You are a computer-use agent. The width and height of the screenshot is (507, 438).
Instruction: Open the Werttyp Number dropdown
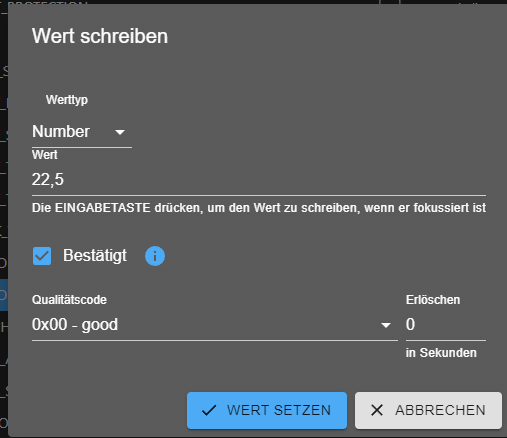coord(82,132)
